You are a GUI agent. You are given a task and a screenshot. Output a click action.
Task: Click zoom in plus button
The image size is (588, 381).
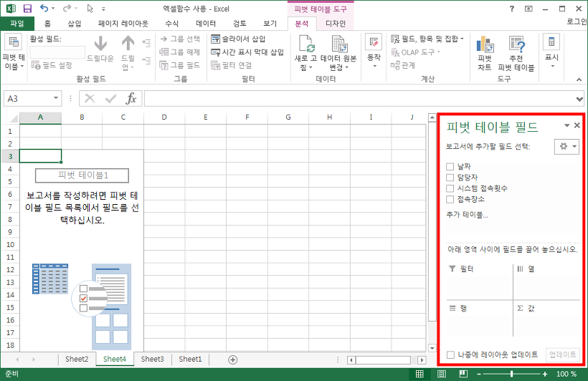pyautogui.click(x=544, y=374)
